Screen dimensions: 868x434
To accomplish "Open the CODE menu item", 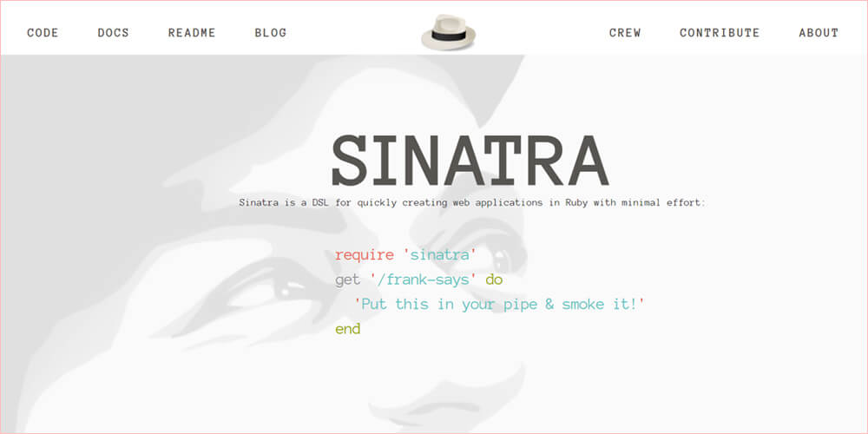I will 43,33.
